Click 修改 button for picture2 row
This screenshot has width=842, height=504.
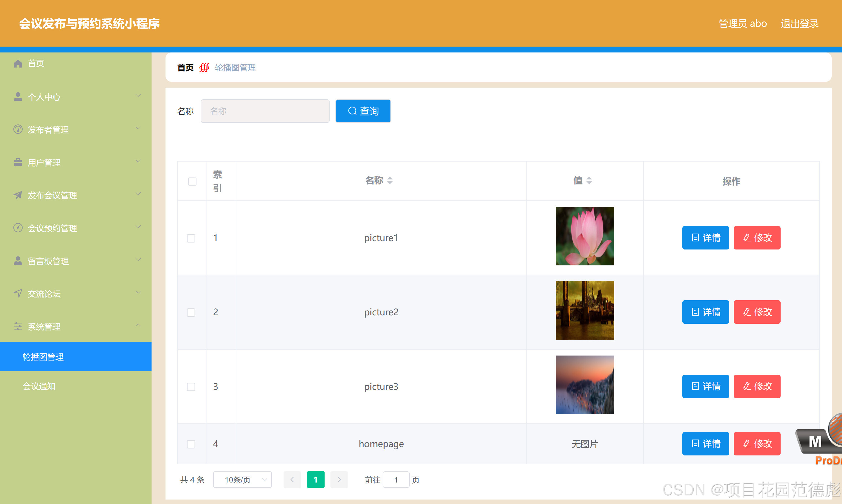coord(757,312)
